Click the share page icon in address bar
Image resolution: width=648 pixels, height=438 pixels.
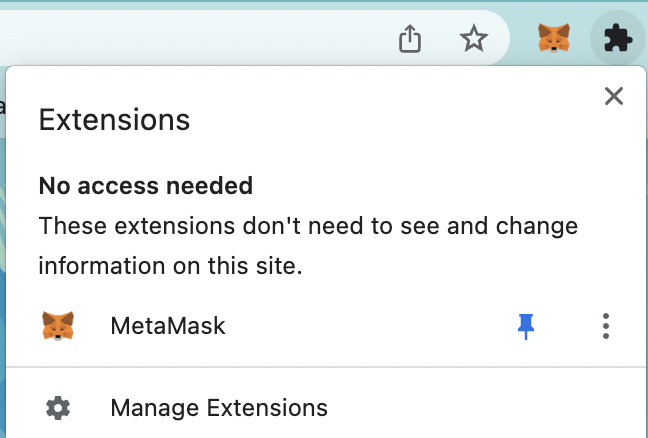pos(410,39)
